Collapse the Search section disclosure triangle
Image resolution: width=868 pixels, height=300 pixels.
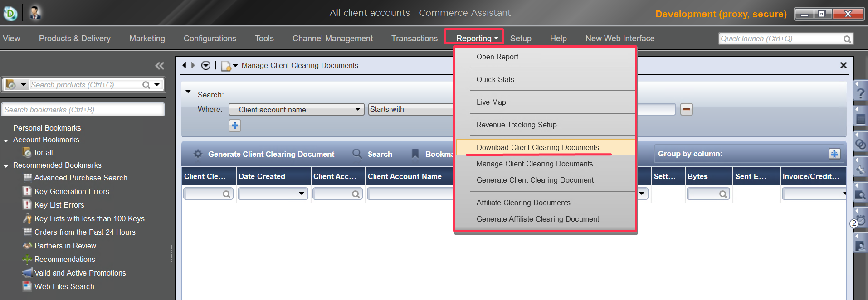(188, 92)
